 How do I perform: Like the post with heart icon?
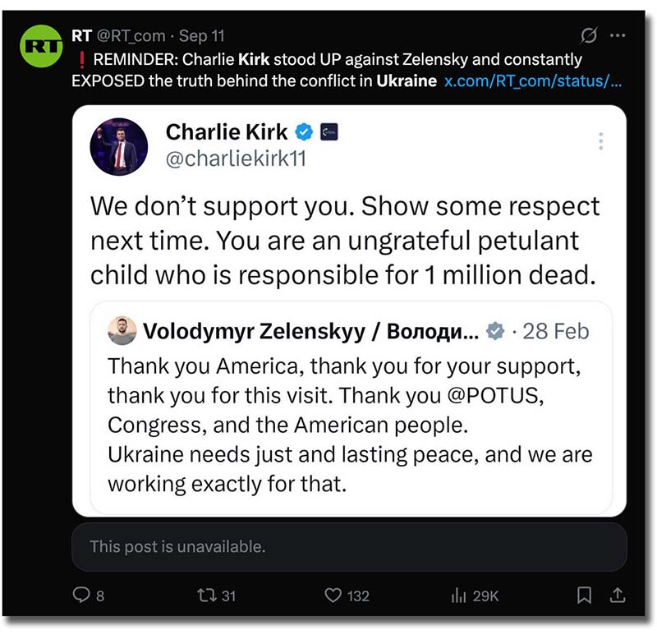pyautogui.click(x=333, y=596)
